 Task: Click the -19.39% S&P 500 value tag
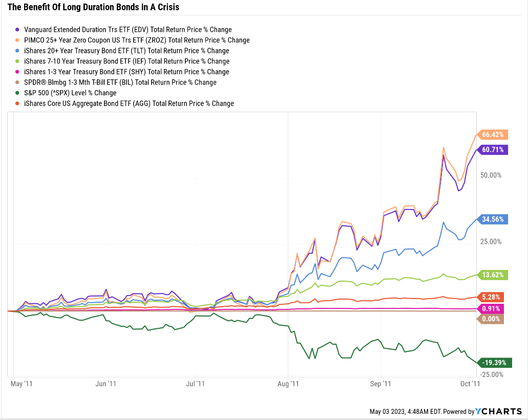click(494, 363)
